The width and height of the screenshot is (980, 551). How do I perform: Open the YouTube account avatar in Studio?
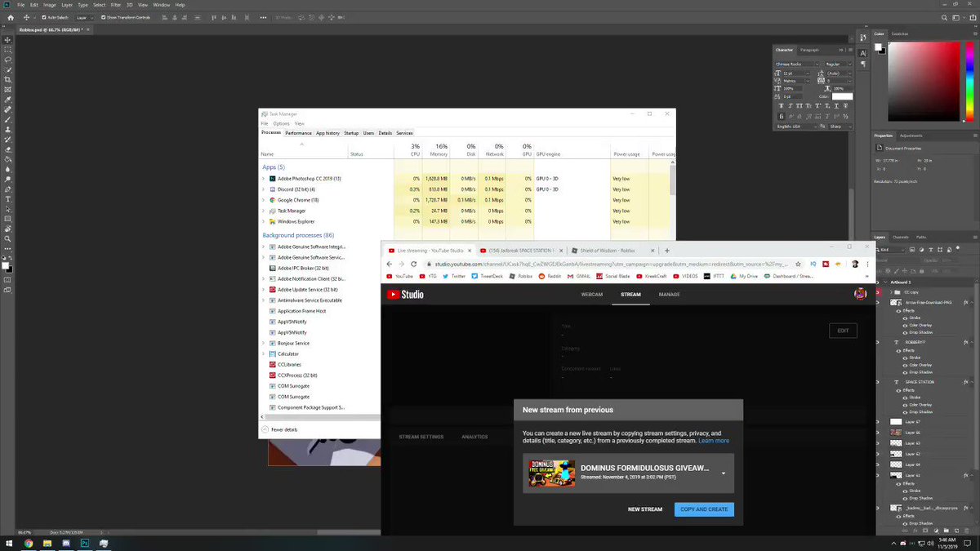point(860,294)
